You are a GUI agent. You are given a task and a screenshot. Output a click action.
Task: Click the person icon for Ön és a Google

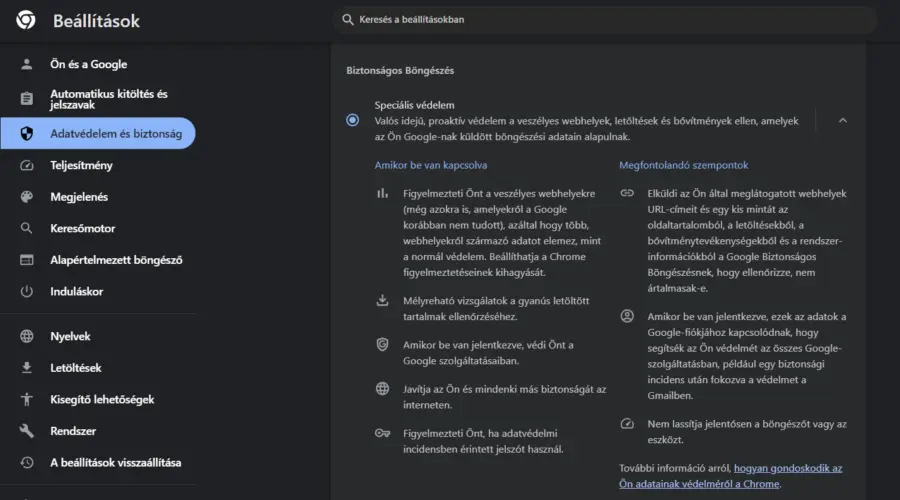pos(27,64)
